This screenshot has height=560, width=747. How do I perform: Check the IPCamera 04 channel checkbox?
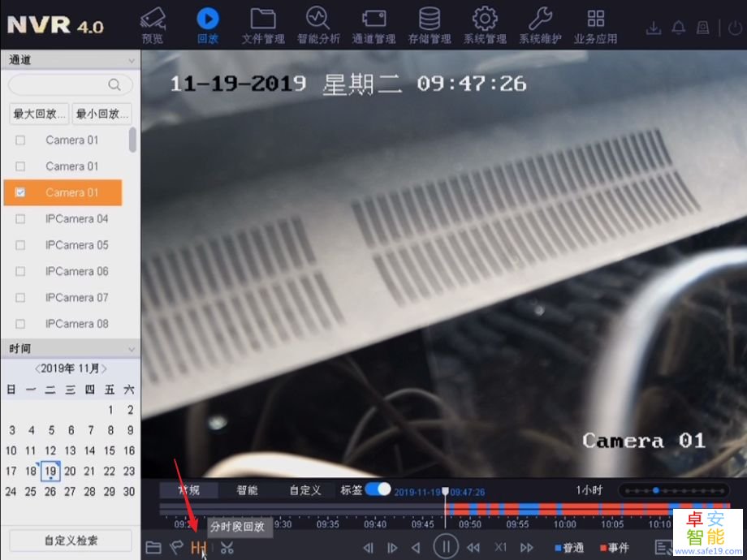(x=19, y=218)
